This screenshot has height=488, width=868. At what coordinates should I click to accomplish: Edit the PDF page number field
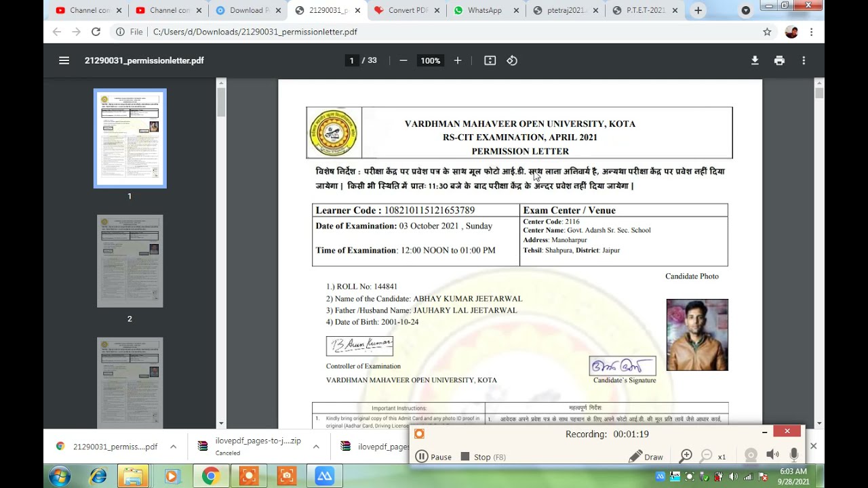[x=351, y=60]
